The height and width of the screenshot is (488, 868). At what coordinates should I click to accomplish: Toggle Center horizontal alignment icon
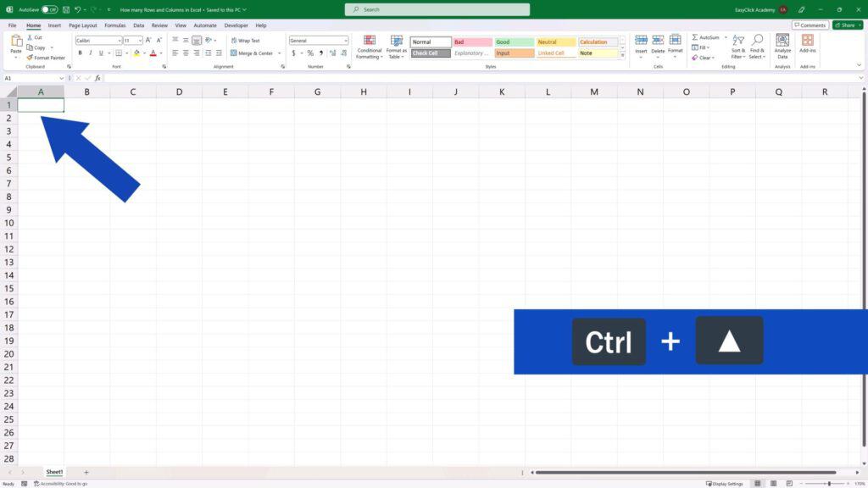point(186,53)
